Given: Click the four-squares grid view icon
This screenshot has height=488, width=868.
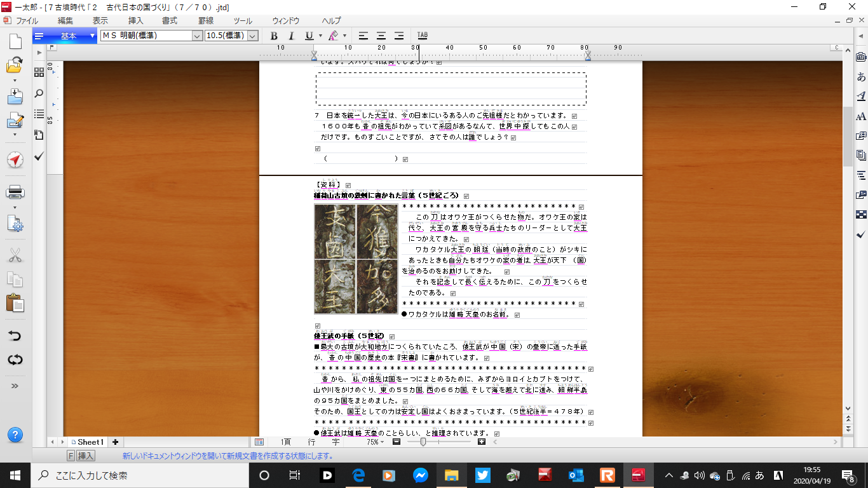Looking at the screenshot, I should (x=39, y=72).
